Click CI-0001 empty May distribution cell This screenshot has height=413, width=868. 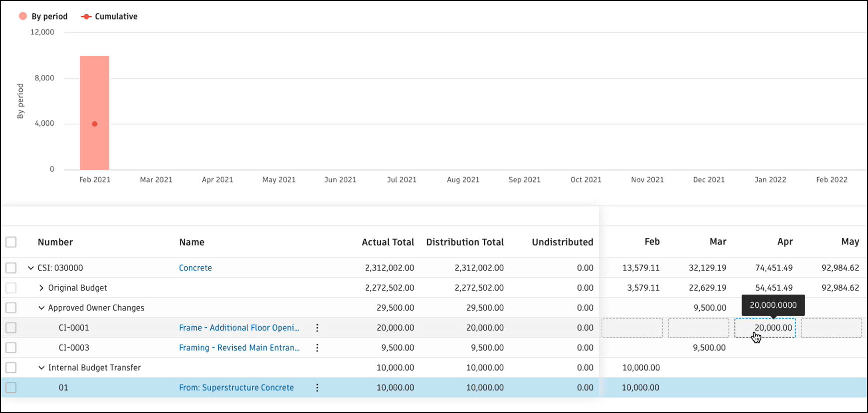(831, 328)
